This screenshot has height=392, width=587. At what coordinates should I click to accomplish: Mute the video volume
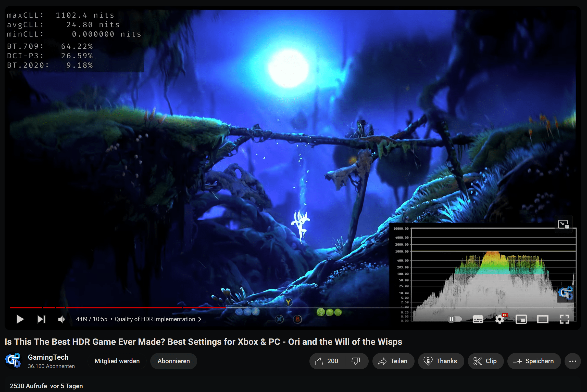61,319
